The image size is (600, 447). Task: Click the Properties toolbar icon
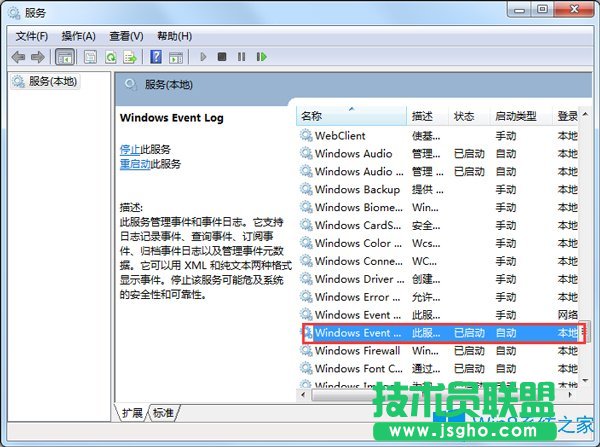click(x=90, y=57)
